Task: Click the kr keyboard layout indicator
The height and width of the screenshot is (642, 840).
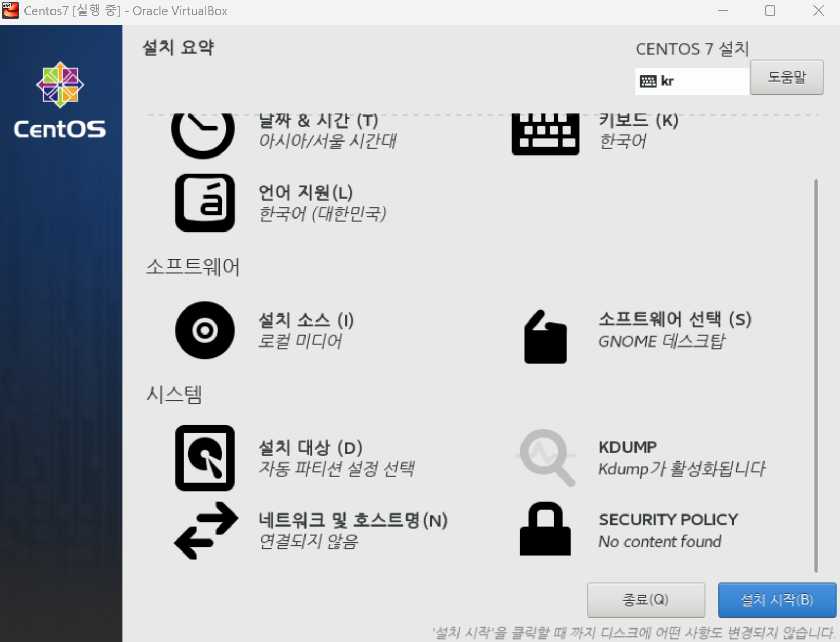Action: click(692, 81)
